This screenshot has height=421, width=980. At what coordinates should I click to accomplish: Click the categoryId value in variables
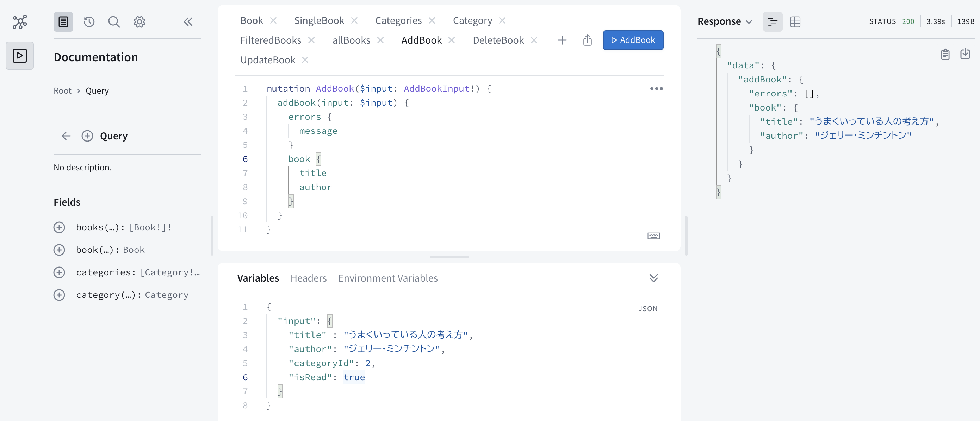(367, 363)
